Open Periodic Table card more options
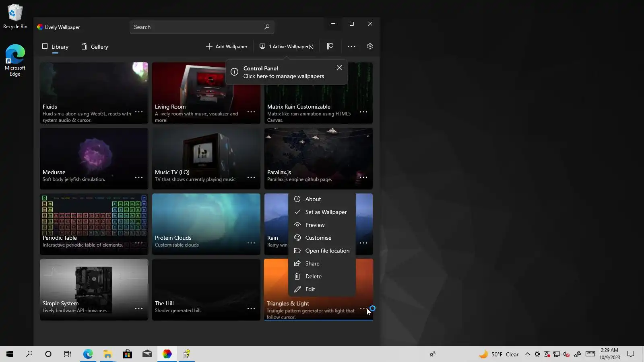This screenshot has width=644, height=362. (139, 243)
